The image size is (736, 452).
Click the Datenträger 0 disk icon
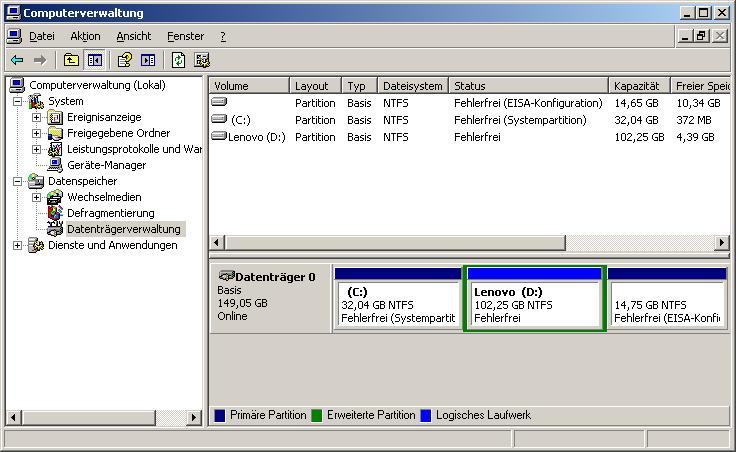coord(227,276)
